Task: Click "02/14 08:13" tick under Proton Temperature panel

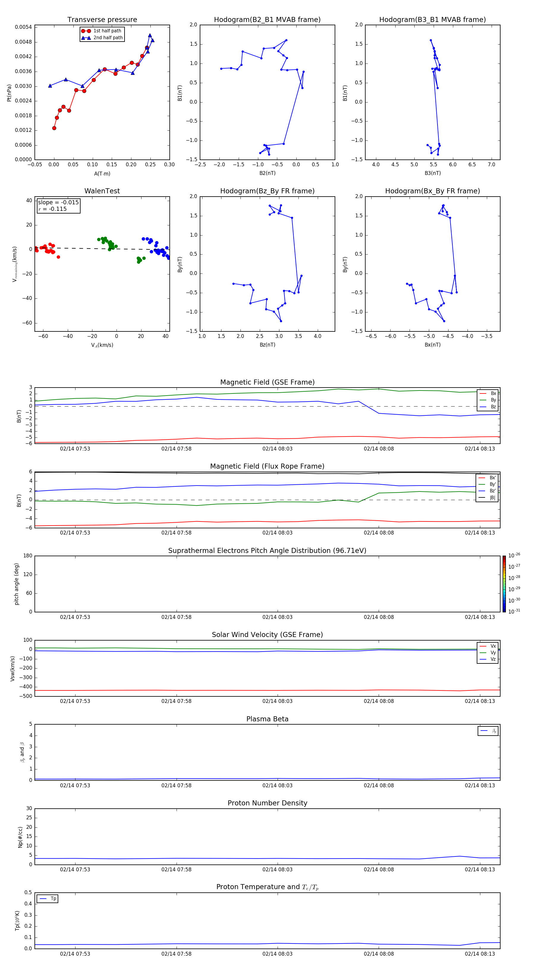Action: [480, 954]
